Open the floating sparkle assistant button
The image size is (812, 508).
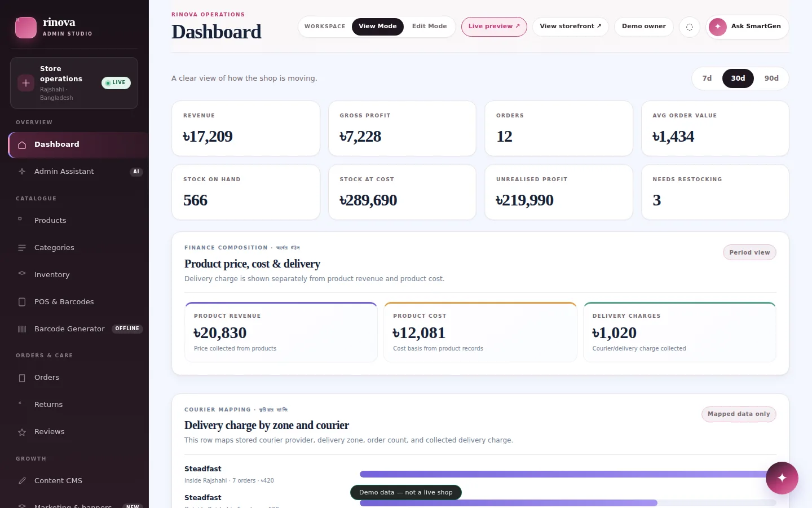coord(782,478)
